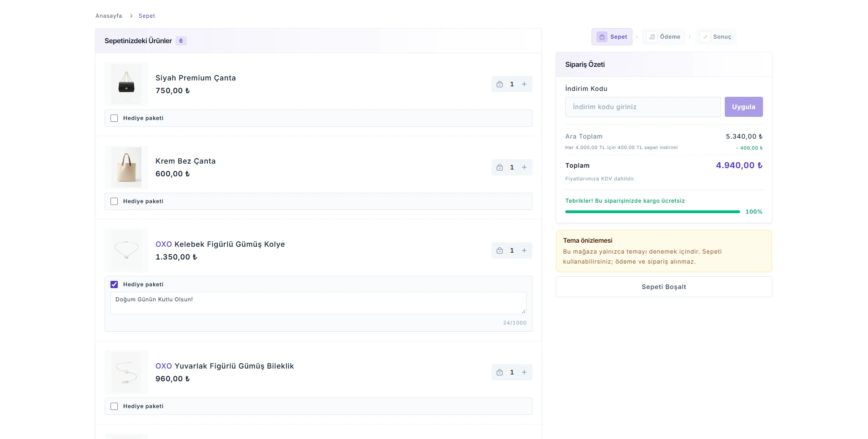Go to the Ödeme checkout step

pos(664,37)
